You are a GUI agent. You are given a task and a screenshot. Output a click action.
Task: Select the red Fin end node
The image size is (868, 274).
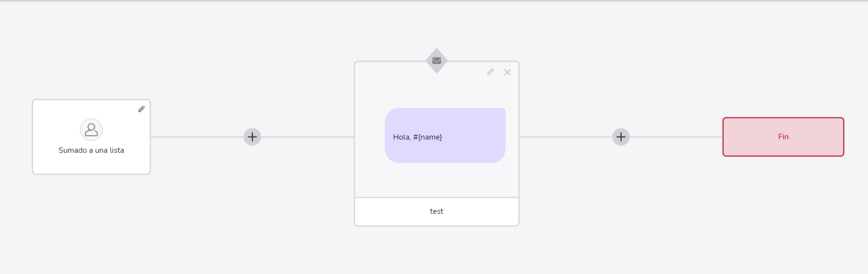[x=783, y=137]
